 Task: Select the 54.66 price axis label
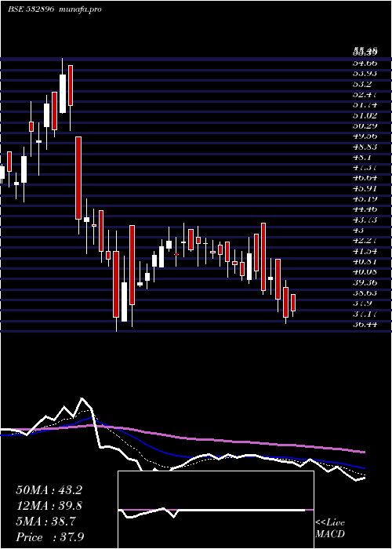pyautogui.click(x=365, y=63)
